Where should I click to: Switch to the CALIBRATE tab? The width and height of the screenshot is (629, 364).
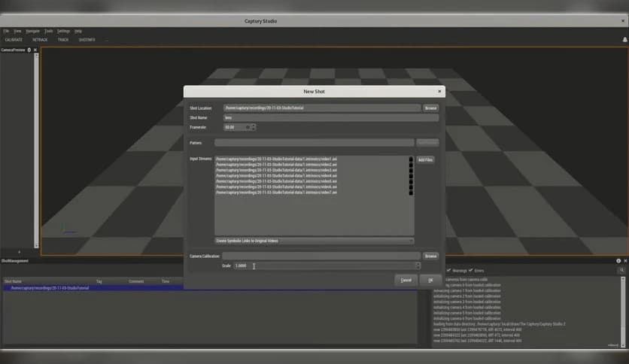point(14,40)
